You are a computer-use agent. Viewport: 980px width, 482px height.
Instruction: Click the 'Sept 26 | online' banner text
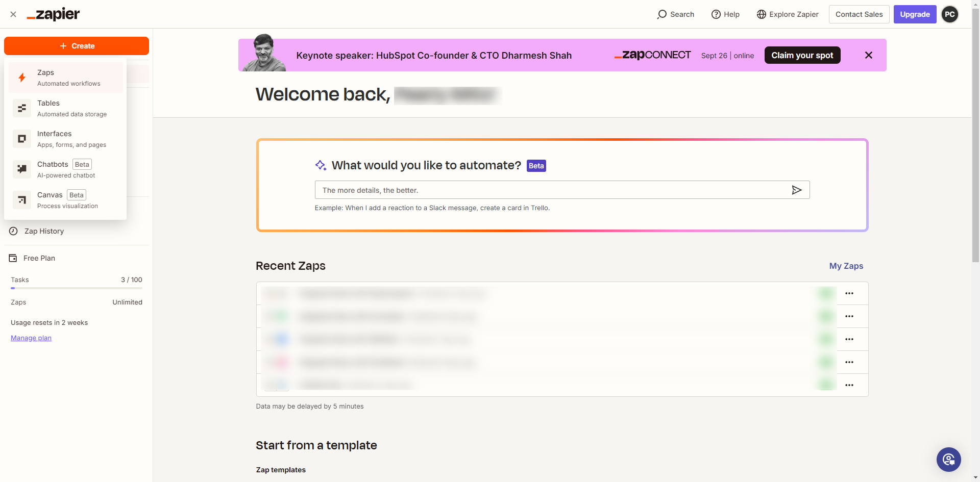coord(727,56)
